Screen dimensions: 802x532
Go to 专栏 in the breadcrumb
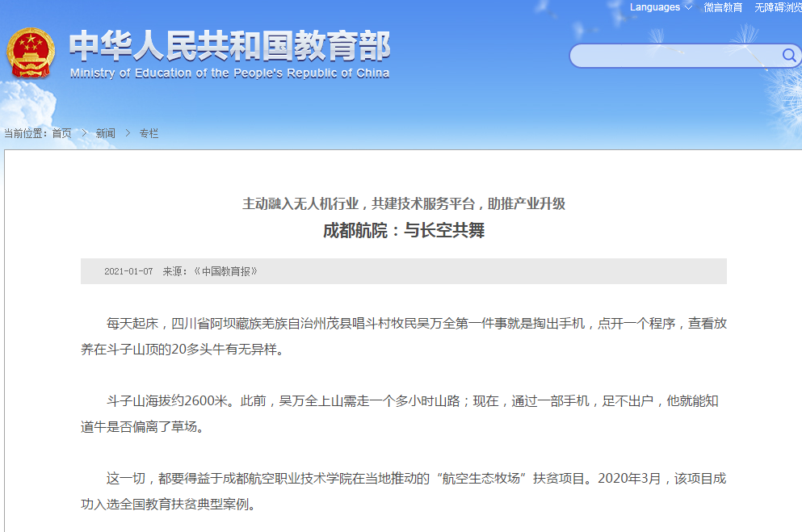pyautogui.click(x=149, y=133)
